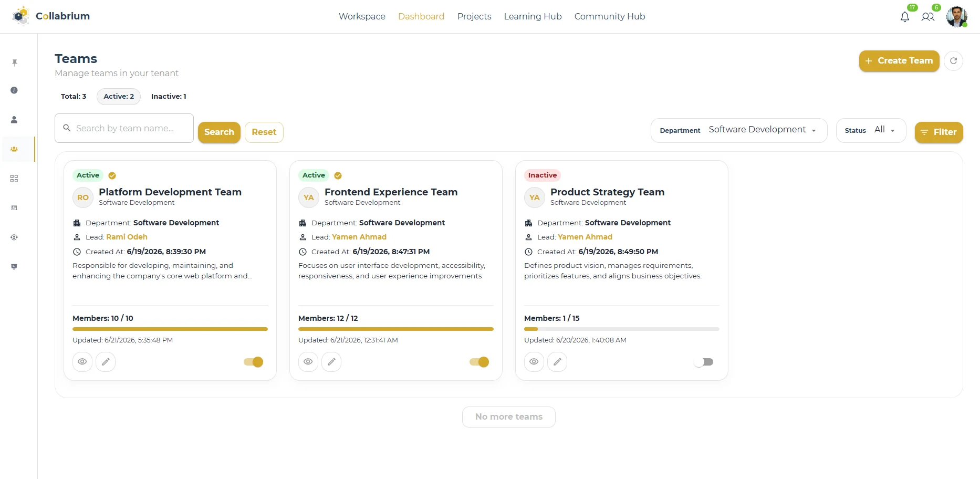Click the plus icon in Create Team

coord(869,61)
